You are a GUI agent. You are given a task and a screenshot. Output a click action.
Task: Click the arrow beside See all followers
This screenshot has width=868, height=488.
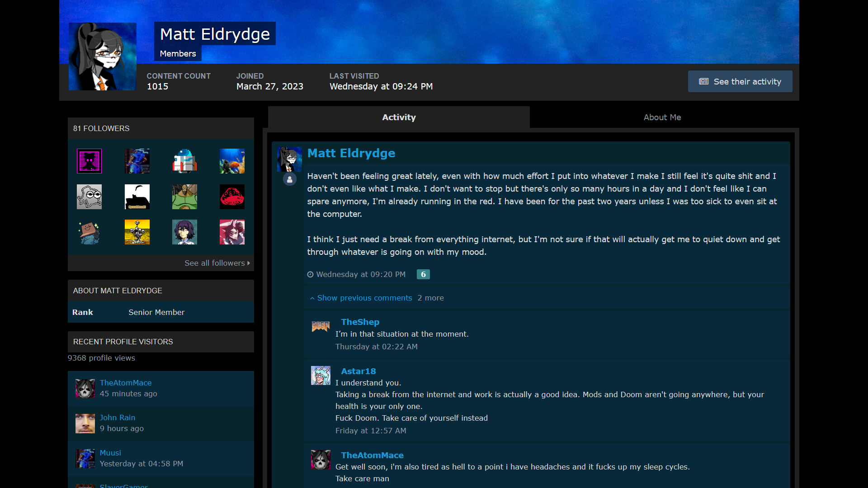(x=249, y=263)
